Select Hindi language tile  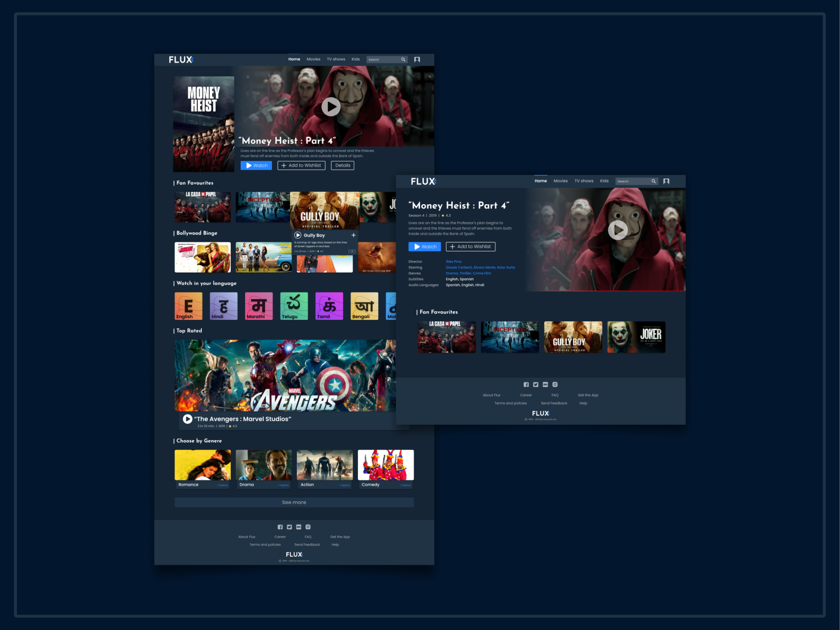pos(223,306)
